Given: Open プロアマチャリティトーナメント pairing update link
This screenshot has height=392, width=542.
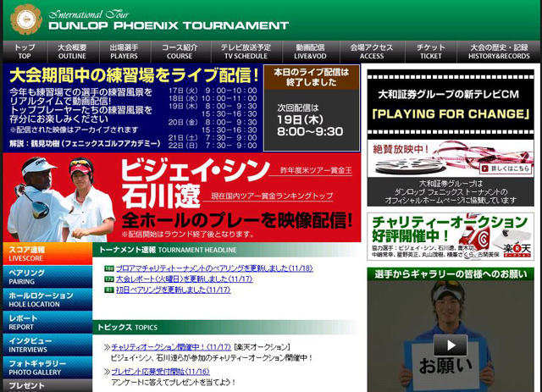Looking at the screenshot, I should coord(214,268).
